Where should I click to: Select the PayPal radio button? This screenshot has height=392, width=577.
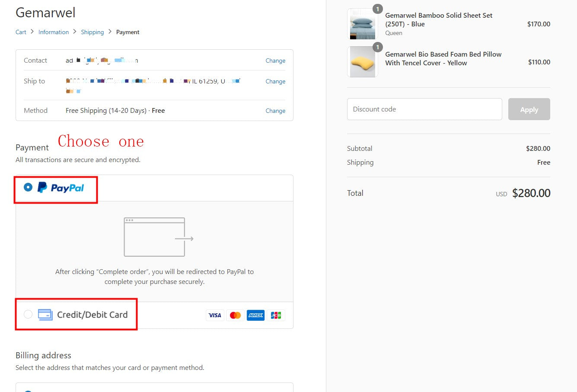pos(28,187)
